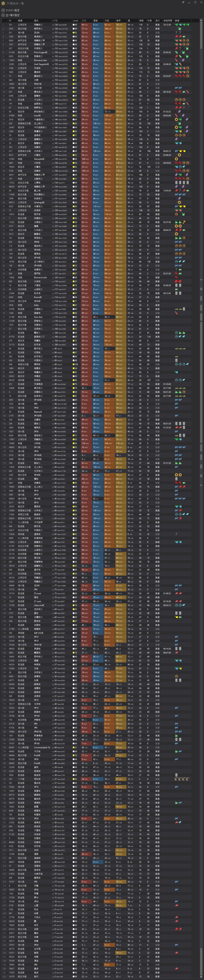The height and width of the screenshot is (980, 204).
Task: Select ship name 飛龍改二 with ID 531
Action: click(x=38, y=25)
